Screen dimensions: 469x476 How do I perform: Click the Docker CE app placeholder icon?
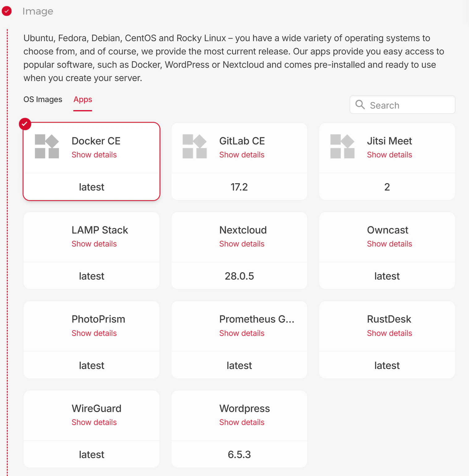tap(47, 146)
